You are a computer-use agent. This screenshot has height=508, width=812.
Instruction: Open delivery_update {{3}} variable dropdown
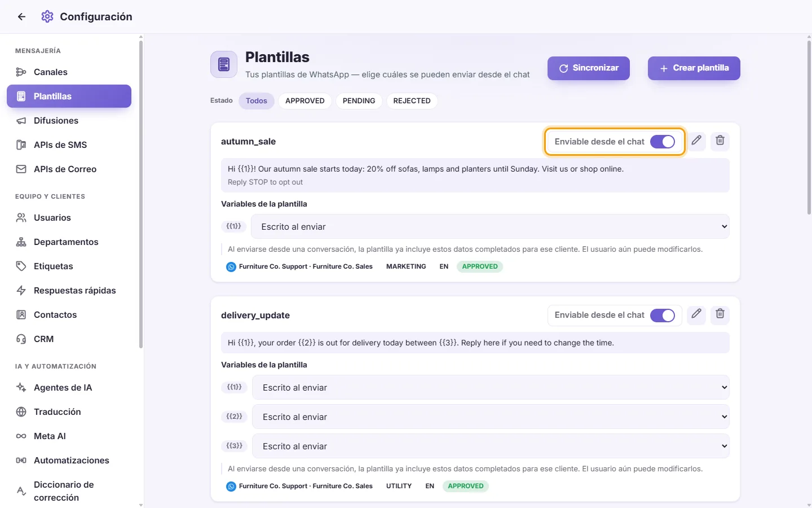point(491,446)
